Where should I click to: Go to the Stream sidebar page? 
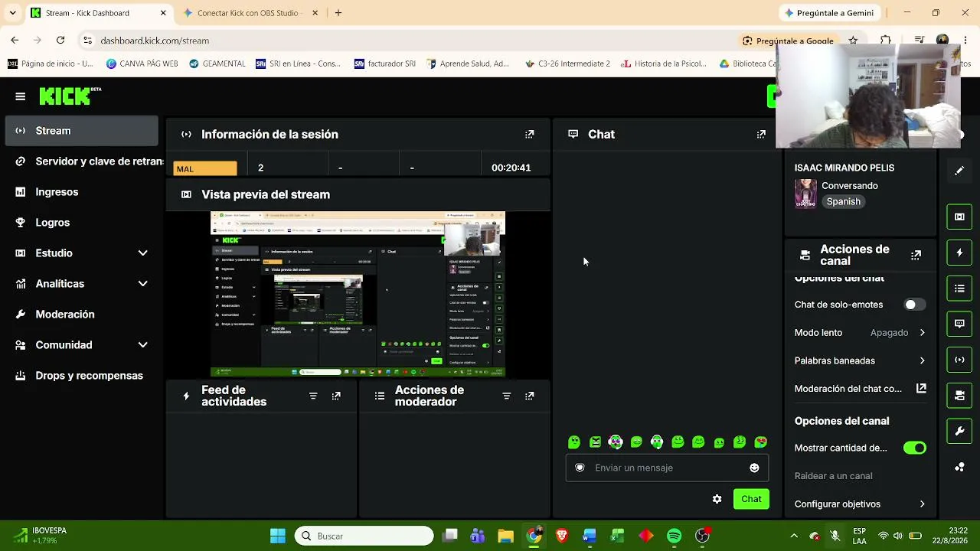(81, 131)
